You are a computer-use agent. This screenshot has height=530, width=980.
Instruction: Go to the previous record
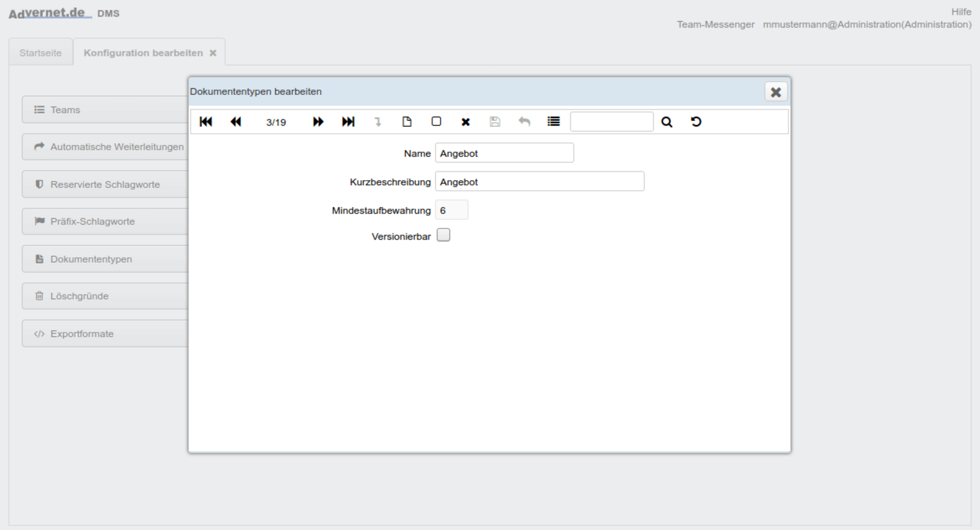click(x=235, y=122)
